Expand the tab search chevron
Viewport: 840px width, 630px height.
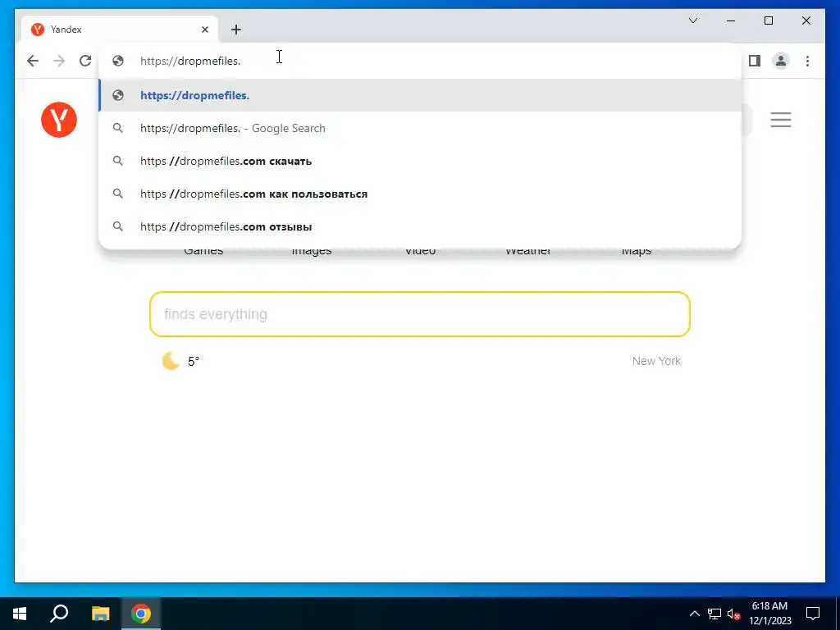click(x=693, y=21)
